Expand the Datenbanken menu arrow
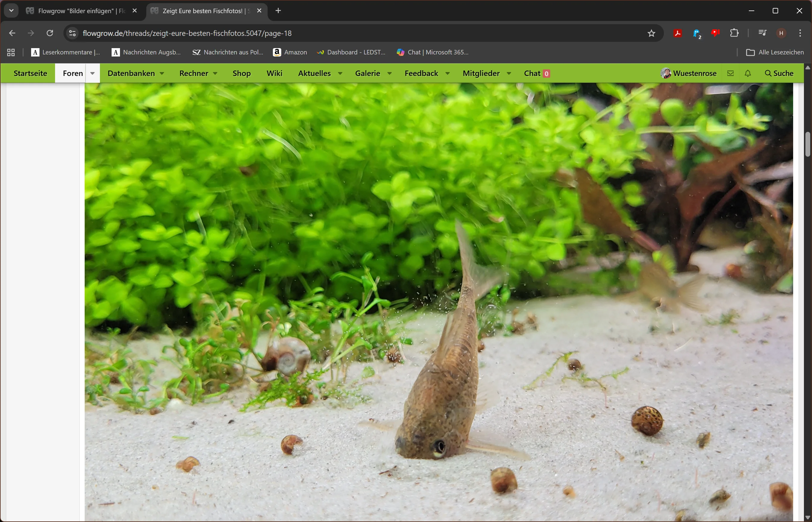The height and width of the screenshot is (522, 812). tap(162, 73)
